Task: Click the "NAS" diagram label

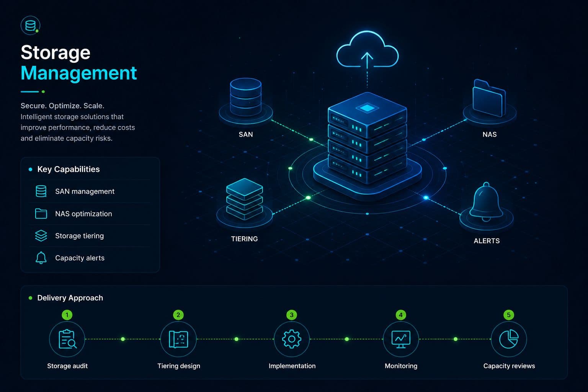Action: 490,134
